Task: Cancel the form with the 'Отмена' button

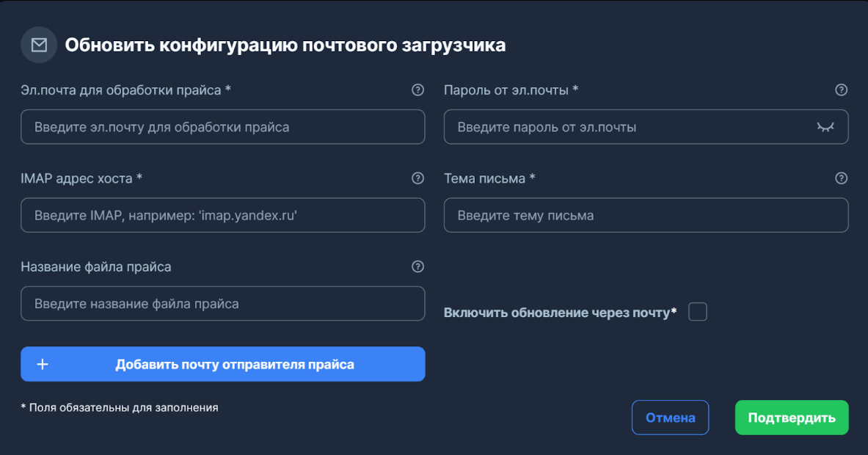Action: [670, 417]
